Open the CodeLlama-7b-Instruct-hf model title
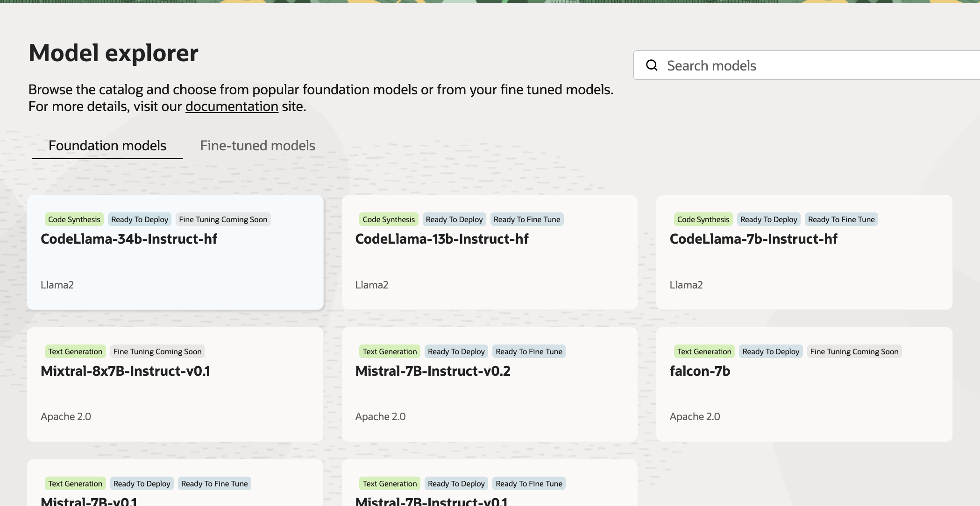This screenshot has width=980, height=506. tap(753, 239)
